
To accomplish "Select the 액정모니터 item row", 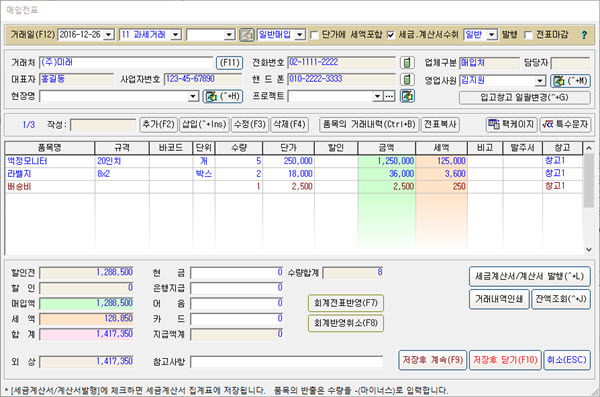I will pyautogui.click(x=293, y=161).
